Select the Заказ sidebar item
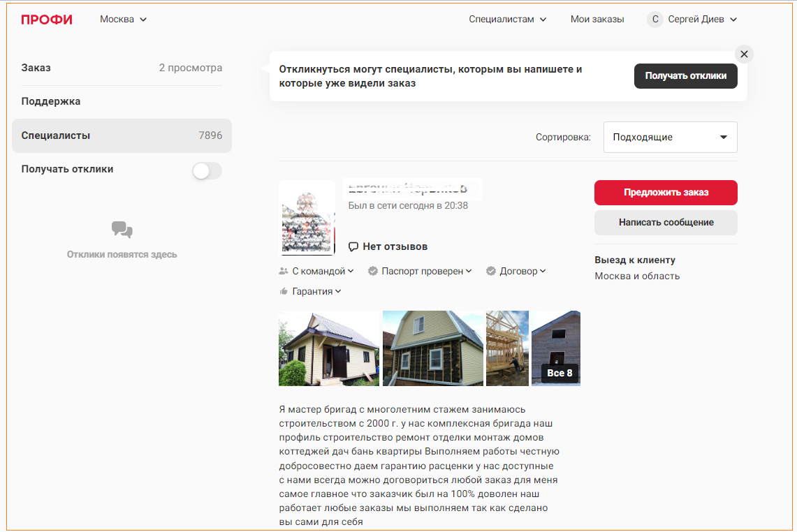This screenshot has width=797, height=532. pos(122,68)
